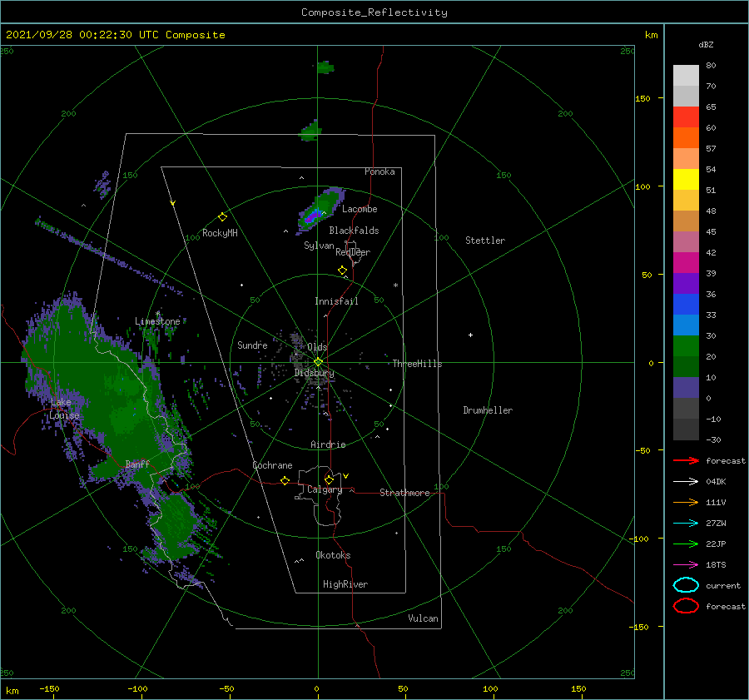Click the 'current' legend label
The image size is (749, 700).
[x=723, y=585]
